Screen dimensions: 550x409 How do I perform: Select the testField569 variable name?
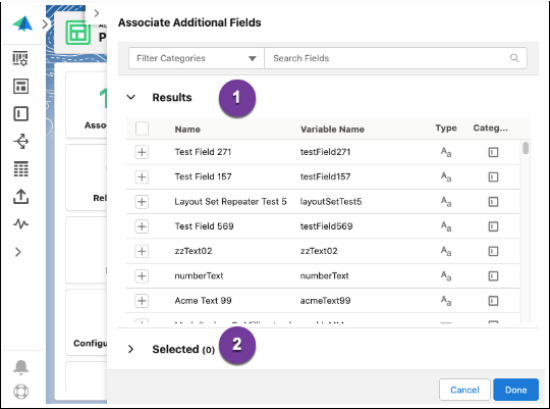tap(326, 226)
